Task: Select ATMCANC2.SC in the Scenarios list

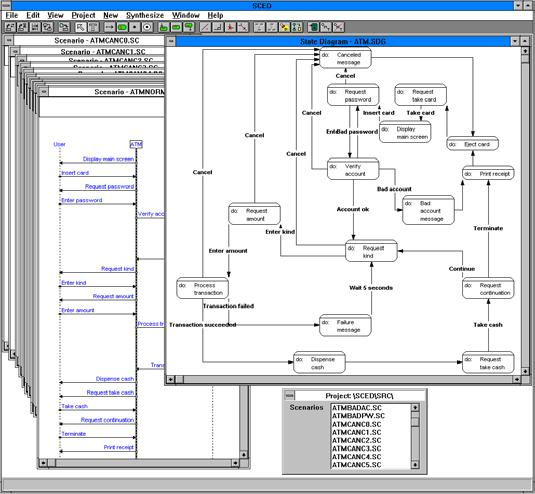Action: click(357, 440)
